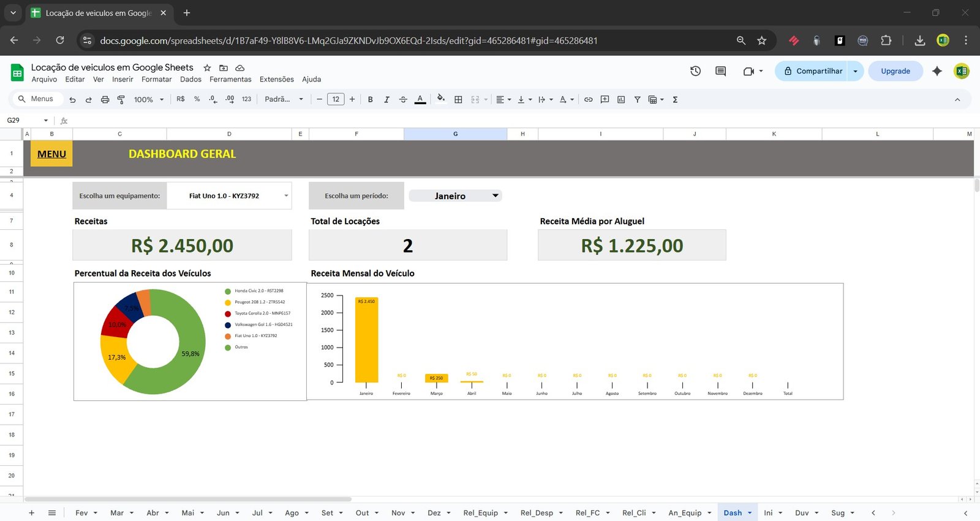
Task: Switch to the Rel_Equip sheet tab
Action: (x=480, y=512)
